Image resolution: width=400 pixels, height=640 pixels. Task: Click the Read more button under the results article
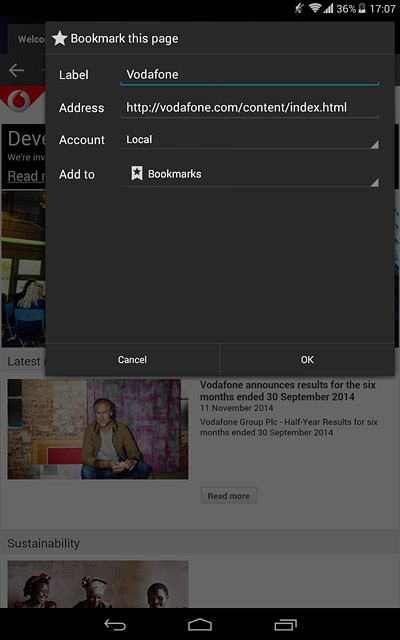point(229,496)
